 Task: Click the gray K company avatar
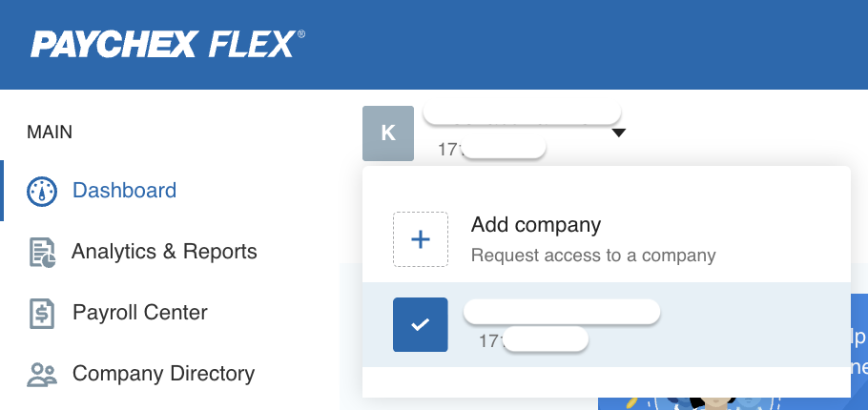point(388,133)
